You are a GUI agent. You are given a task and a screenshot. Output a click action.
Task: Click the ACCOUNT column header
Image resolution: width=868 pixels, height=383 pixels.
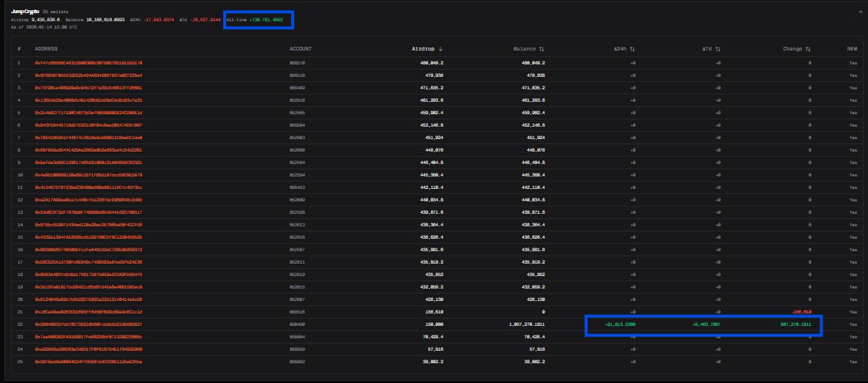pos(301,49)
